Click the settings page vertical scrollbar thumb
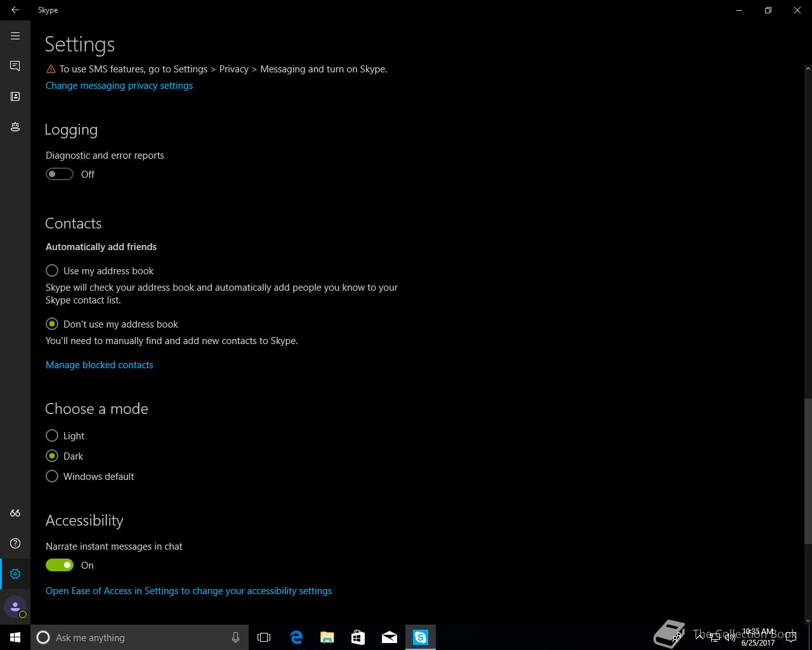The width and height of the screenshot is (812, 650). coord(808,471)
